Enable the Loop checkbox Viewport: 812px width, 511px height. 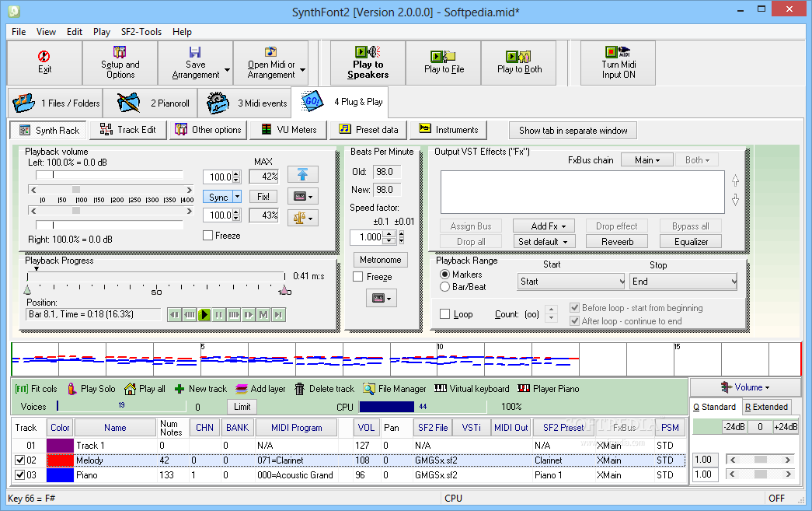pos(444,314)
